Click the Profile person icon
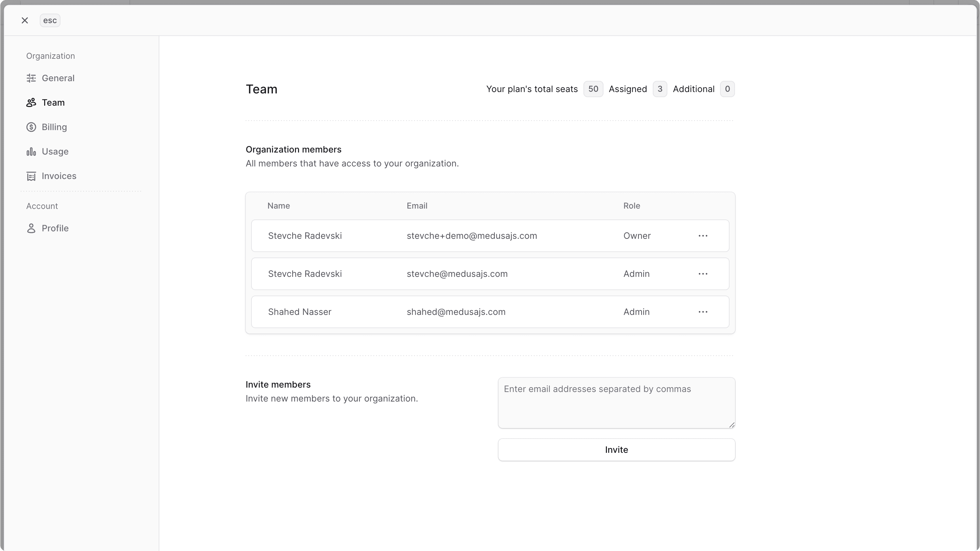The image size is (980, 551). coord(31,228)
